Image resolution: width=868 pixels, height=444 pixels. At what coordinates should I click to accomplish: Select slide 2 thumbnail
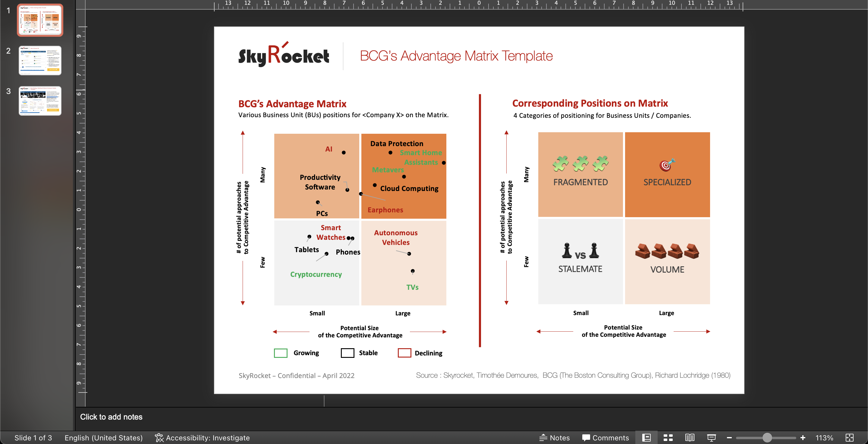(40, 60)
